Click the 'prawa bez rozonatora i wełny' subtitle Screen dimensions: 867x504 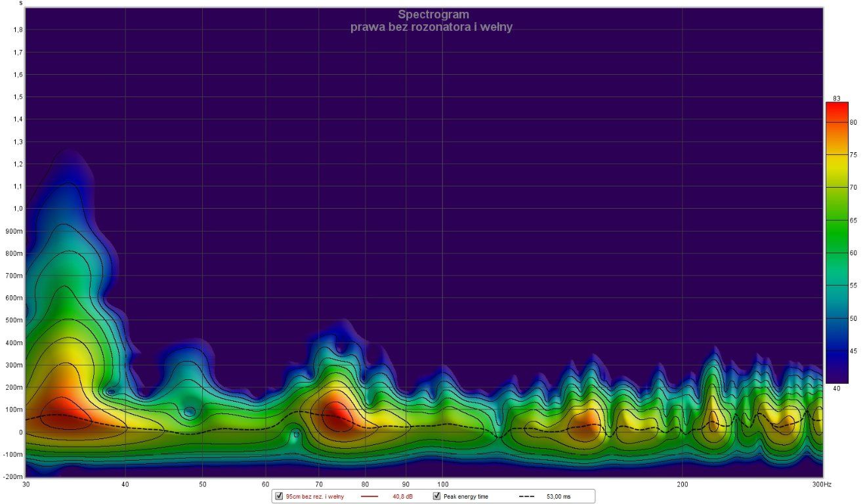(x=431, y=27)
